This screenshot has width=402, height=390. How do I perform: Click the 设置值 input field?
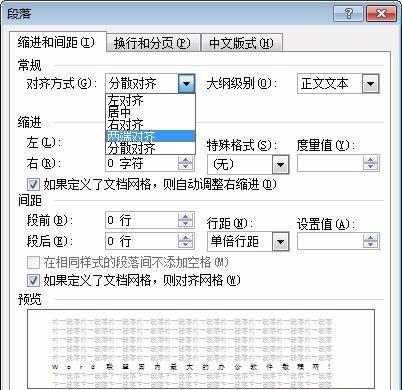coord(330,241)
